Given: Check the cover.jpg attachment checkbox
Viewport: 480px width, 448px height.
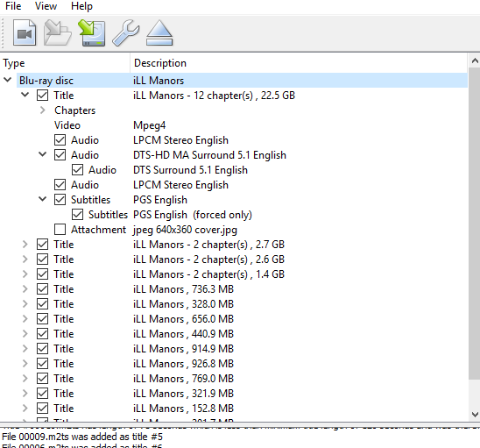Looking at the screenshot, I should 60,229.
